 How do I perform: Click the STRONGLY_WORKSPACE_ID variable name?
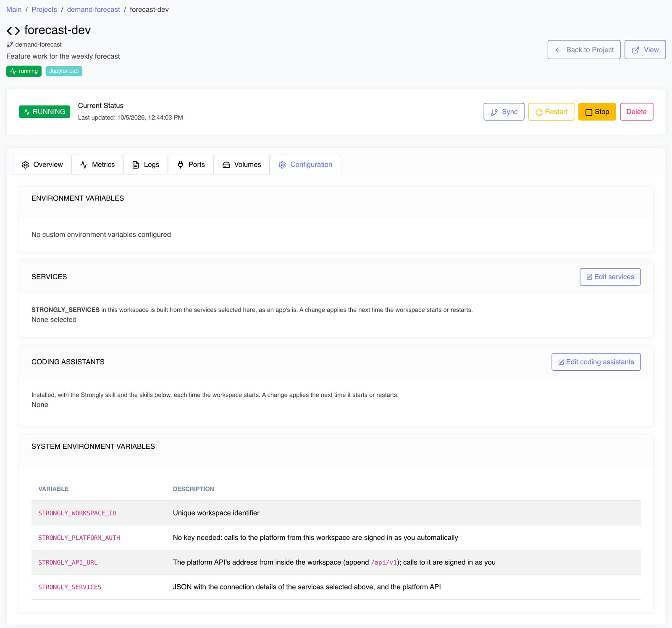77,513
